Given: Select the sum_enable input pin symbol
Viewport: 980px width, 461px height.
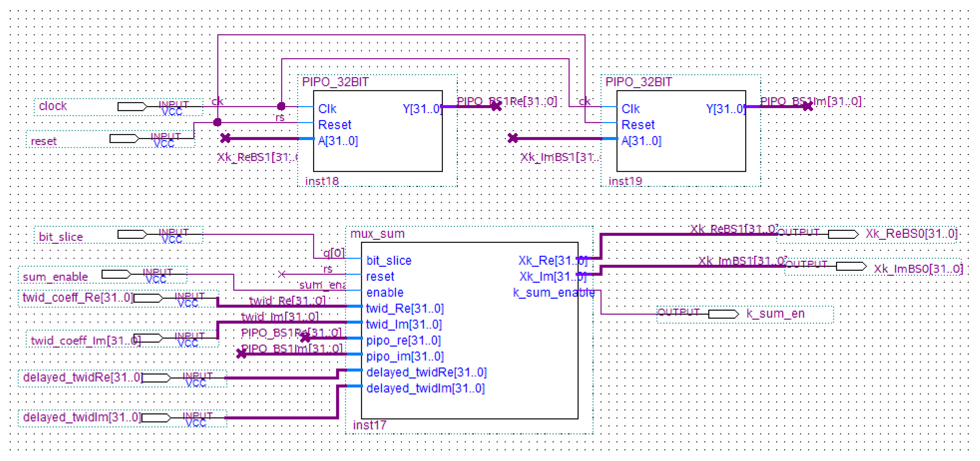Looking at the screenshot, I should coord(116,274).
